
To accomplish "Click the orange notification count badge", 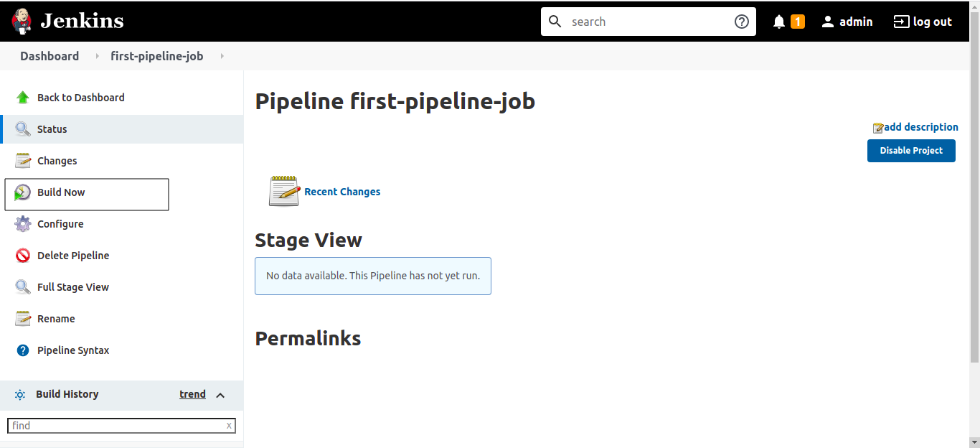I will (797, 22).
